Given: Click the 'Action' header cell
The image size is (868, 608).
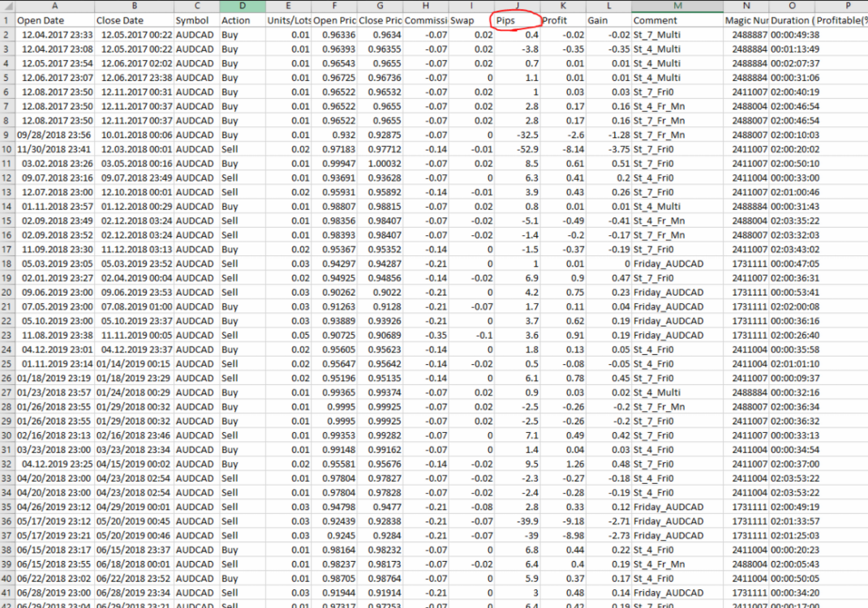Looking at the screenshot, I should (236, 20).
